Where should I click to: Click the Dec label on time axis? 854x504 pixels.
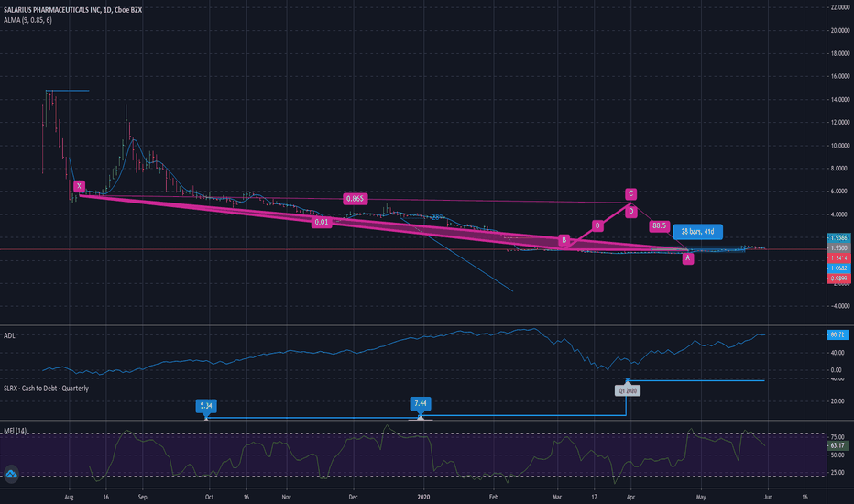(353, 497)
